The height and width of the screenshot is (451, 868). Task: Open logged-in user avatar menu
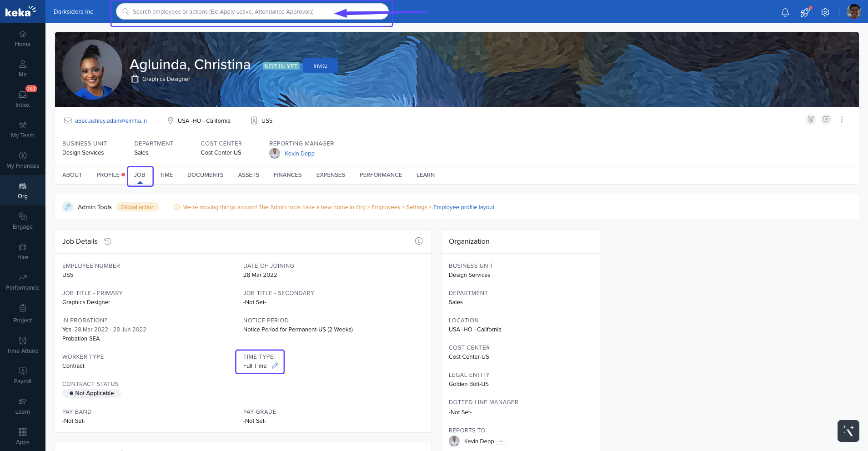[x=853, y=11]
